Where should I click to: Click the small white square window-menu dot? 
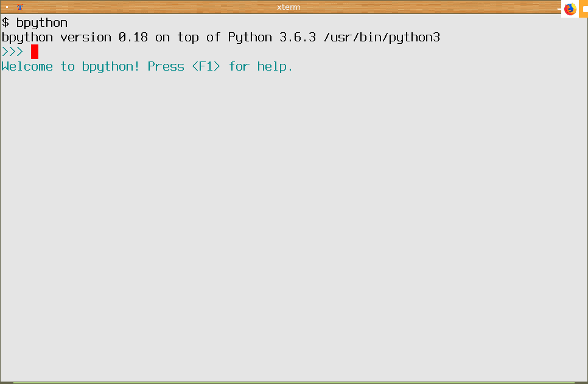tap(7, 7)
